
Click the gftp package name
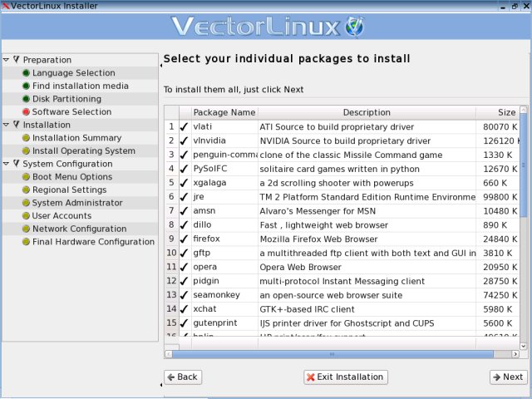pos(201,253)
